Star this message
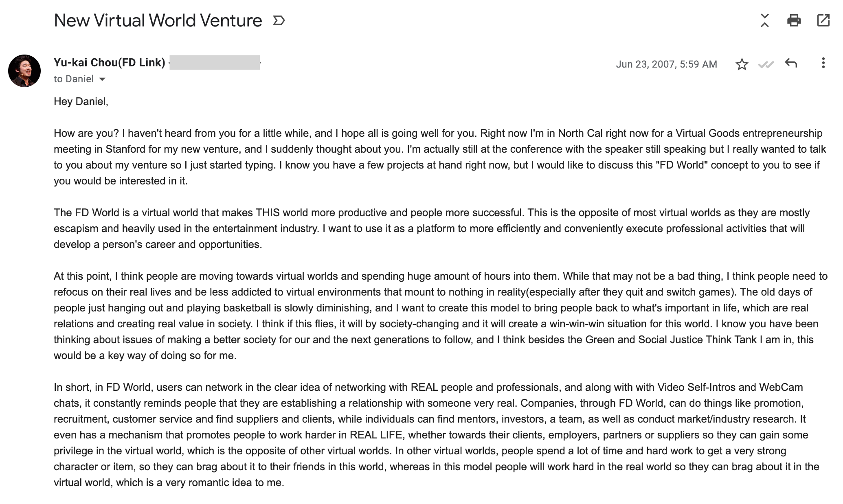This screenshot has height=504, width=843. click(742, 64)
